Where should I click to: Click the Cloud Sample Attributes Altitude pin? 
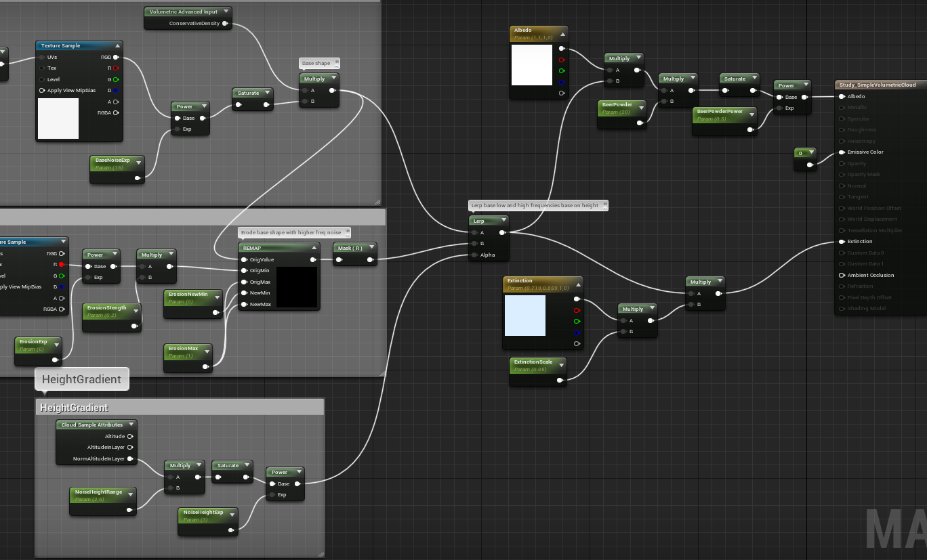pyautogui.click(x=129, y=436)
